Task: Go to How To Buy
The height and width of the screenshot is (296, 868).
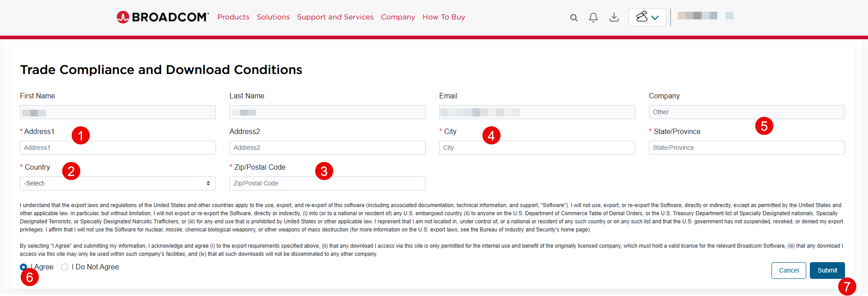Action: (x=444, y=17)
